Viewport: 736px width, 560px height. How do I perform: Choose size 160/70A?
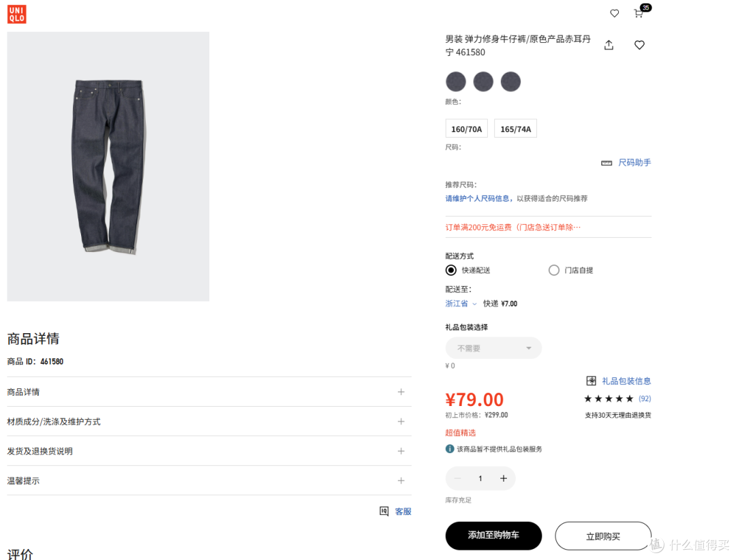click(x=467, y=129)
